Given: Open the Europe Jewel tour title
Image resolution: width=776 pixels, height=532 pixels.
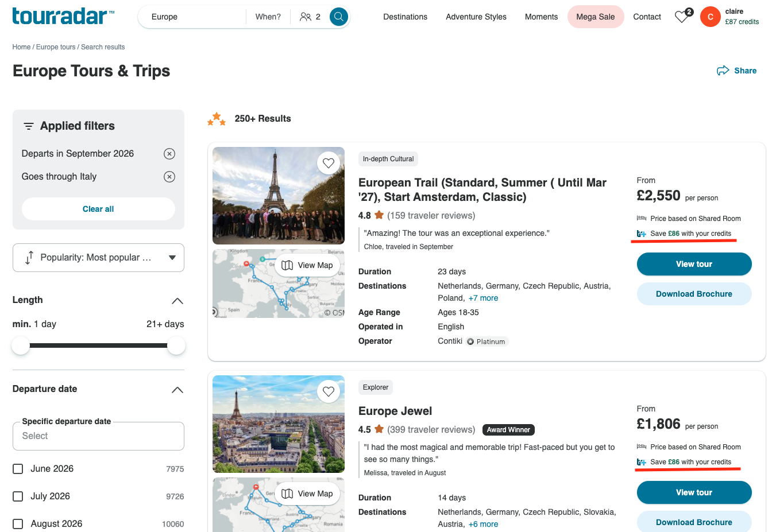Looking at the screenshot, I should (395, 411).
